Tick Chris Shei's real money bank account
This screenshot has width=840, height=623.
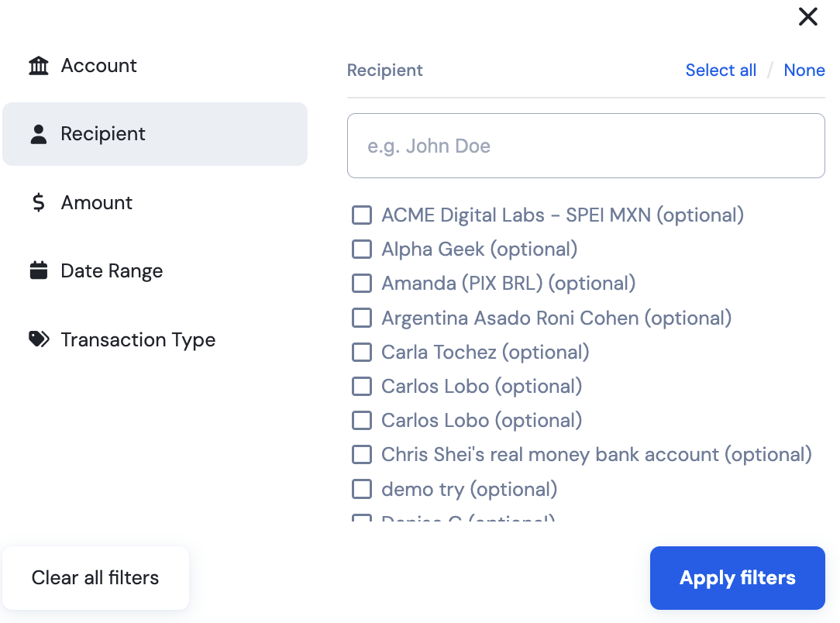click(x=362, y=454)
